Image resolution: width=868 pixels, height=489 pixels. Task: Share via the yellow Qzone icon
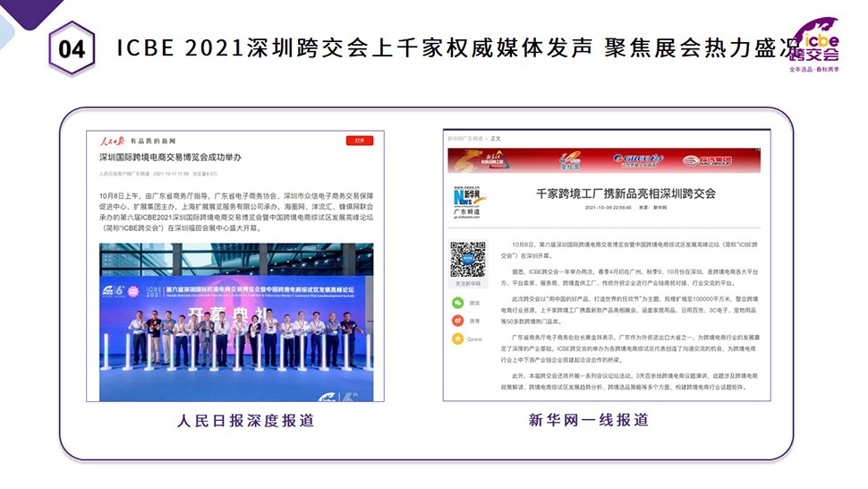click(458, 339)
